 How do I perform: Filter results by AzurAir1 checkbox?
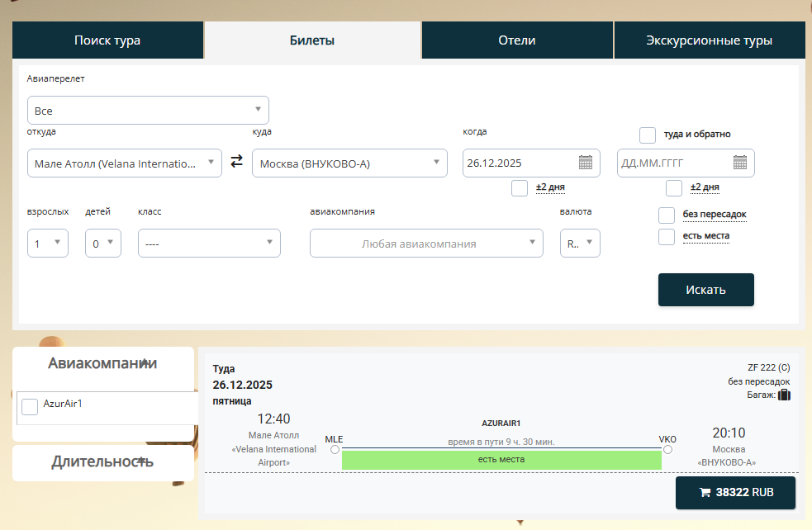click(30, 406)
